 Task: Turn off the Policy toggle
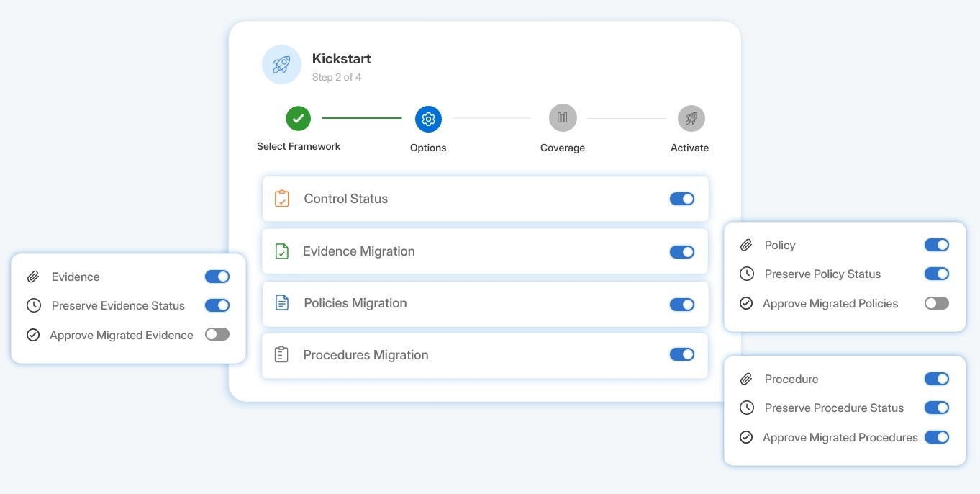tap(937, 246)
